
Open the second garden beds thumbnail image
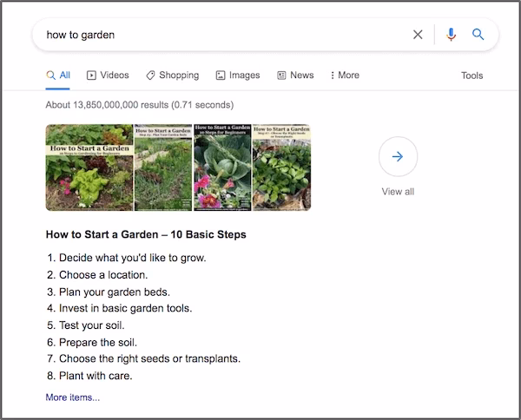pyautogui.click(x=163, y=167)
